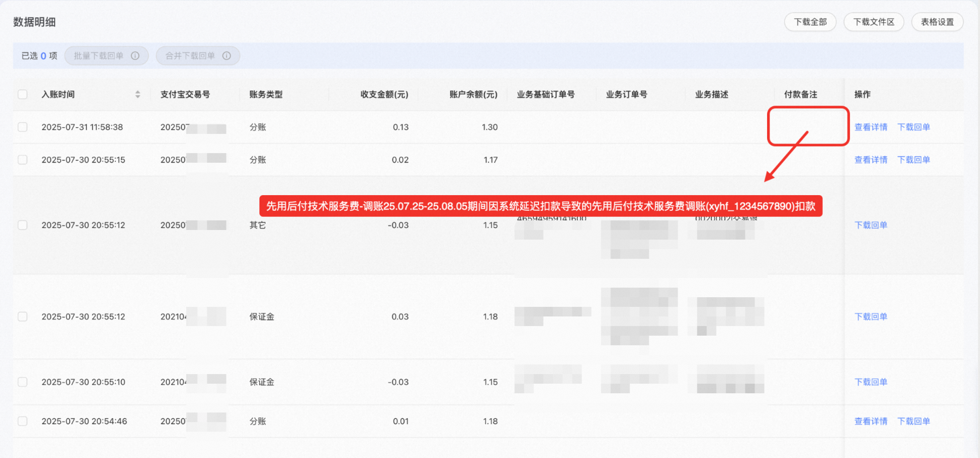Open 表格设置 table settings
Viewport: 980px width, 458px height.
point(937,22)
